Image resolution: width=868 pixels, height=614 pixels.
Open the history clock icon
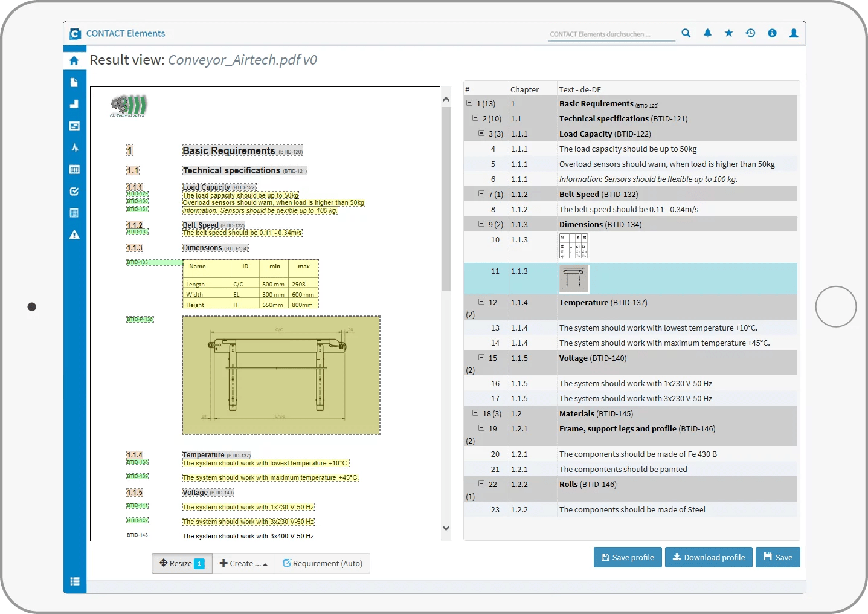[750, 33]
